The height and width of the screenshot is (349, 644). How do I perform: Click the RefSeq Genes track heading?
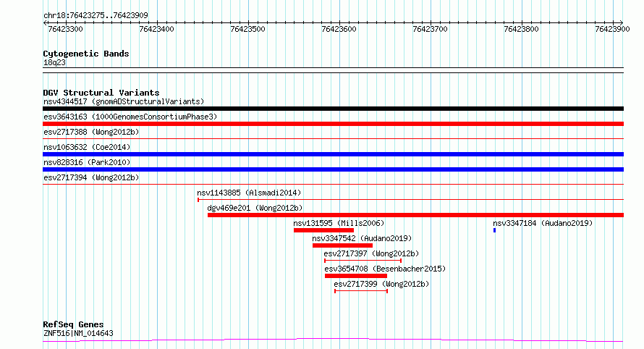pos(73,324)
